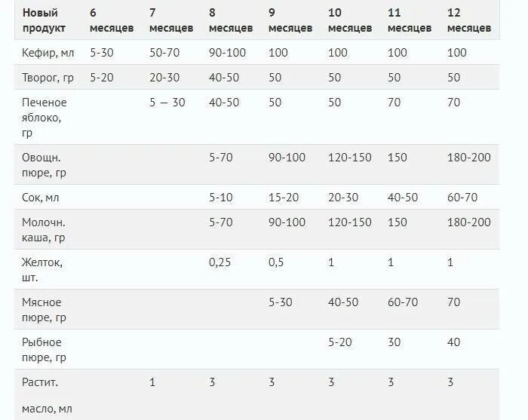
Task: Click the "Рыбное пюре, гр" row label
Action: click(x=44, y=350)
